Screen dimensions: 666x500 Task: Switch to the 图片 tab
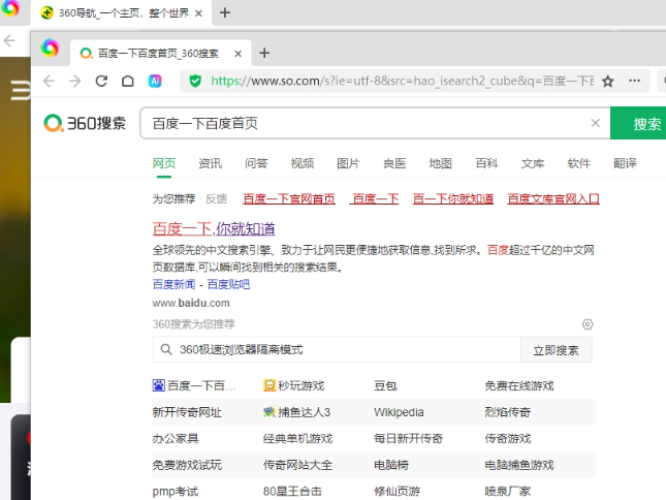[348, 163]
